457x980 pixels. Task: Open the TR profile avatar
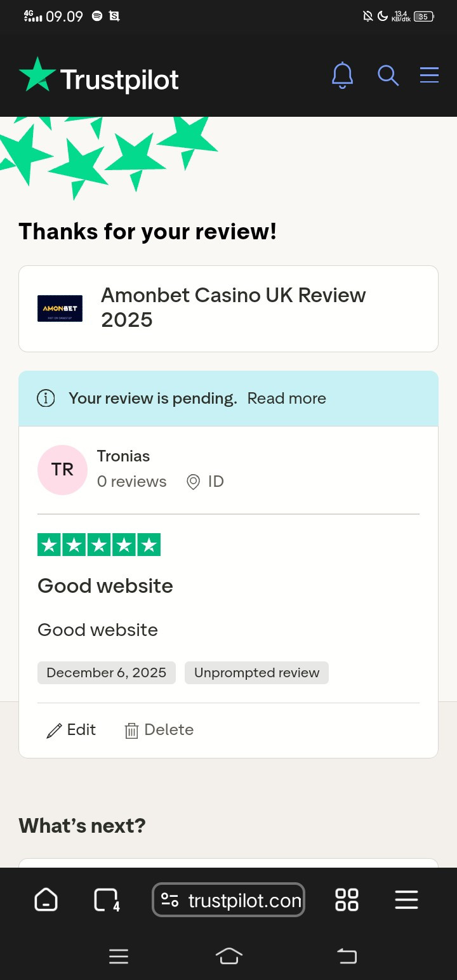pos(62,470)
